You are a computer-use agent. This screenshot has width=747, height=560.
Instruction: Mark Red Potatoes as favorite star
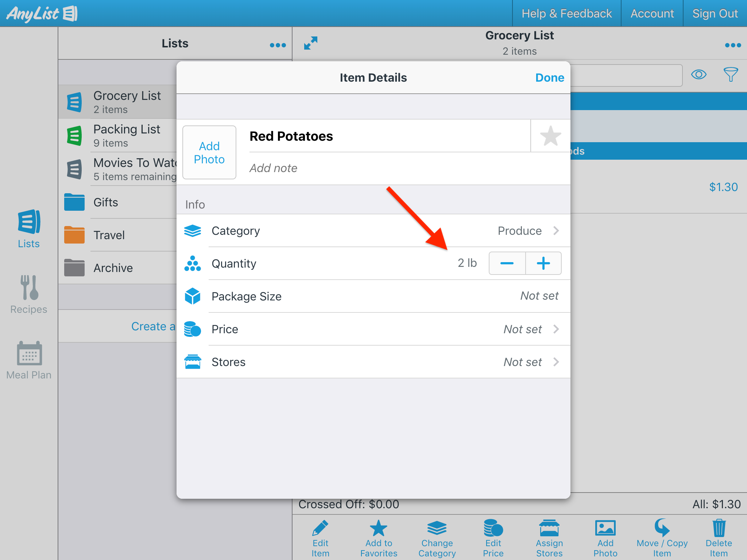click(550, 136)
